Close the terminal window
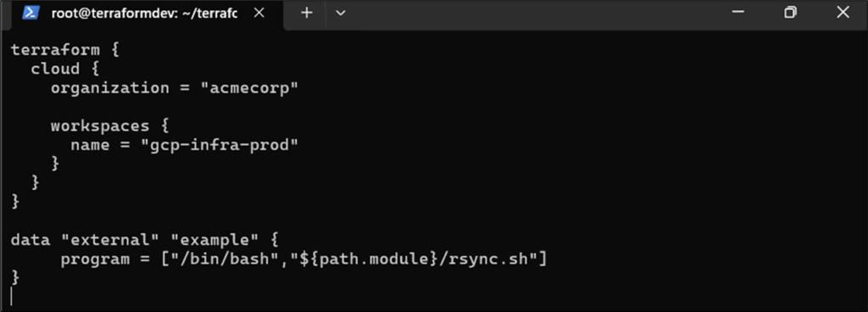This screenshot has width=868, height=312. tap(843, 12)
